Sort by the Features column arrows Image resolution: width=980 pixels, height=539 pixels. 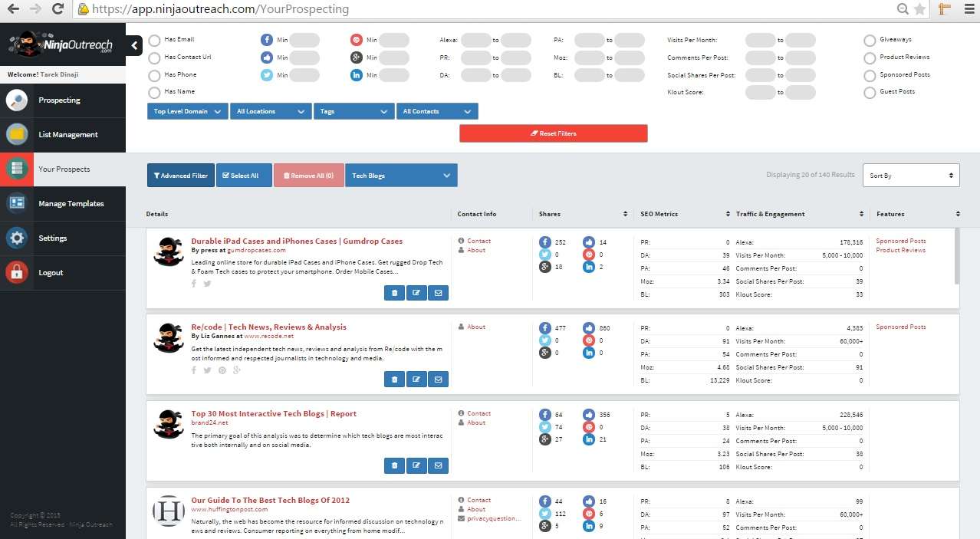tap(958, 214)
